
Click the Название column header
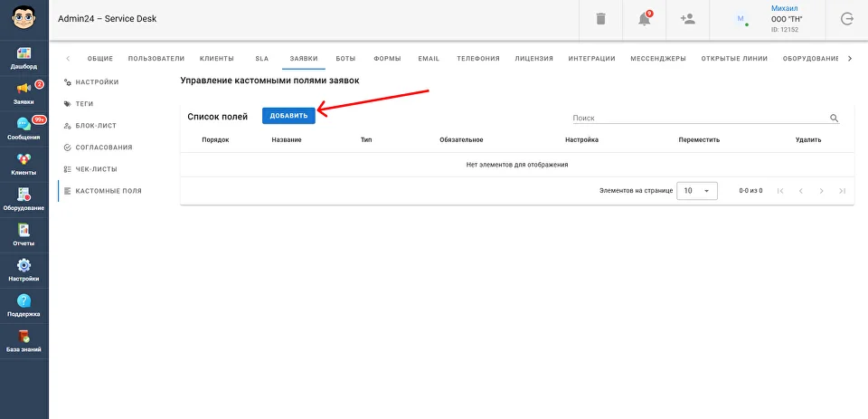[x=287, y=139]
